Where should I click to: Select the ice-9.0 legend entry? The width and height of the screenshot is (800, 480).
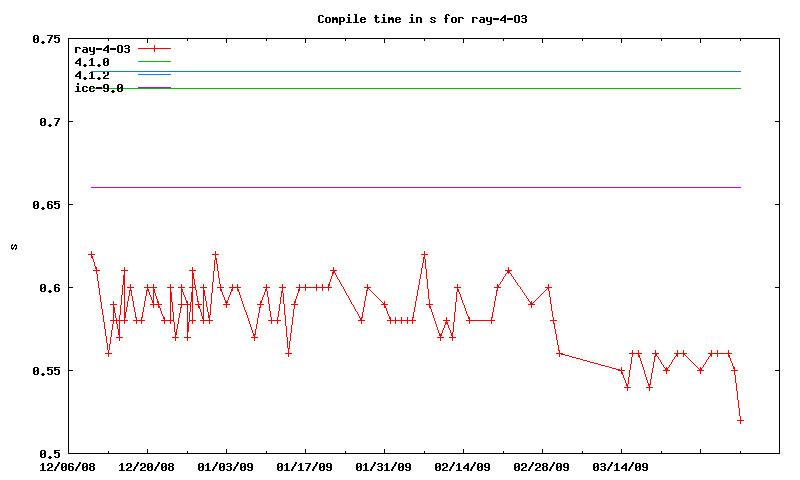point(99,88)
